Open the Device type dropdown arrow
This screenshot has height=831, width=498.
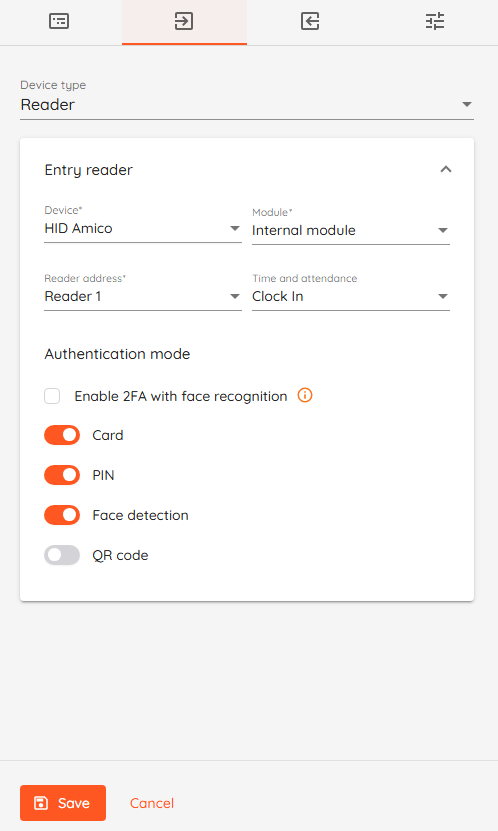[x=467, y=104]
